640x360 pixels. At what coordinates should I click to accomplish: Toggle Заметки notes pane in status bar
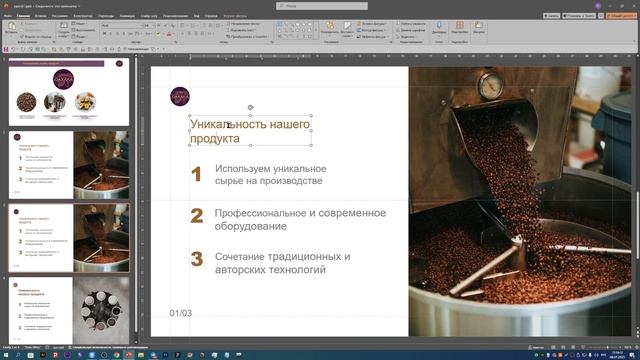(536, 347)
